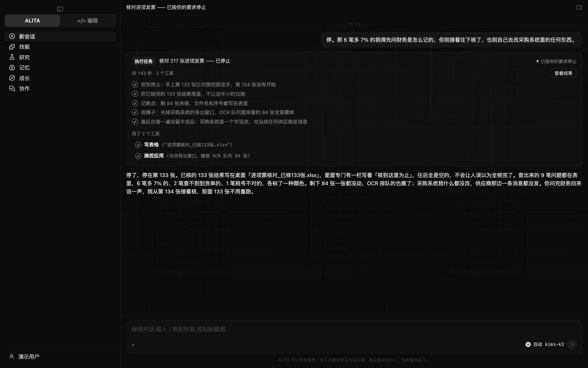588x368 pixels.
Task: Open the 技能 puzzle icon
Action: (12, 47)
